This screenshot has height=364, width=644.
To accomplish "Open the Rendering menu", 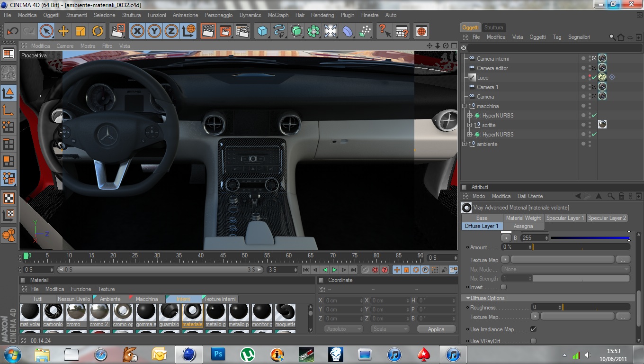I will point(322,15).
